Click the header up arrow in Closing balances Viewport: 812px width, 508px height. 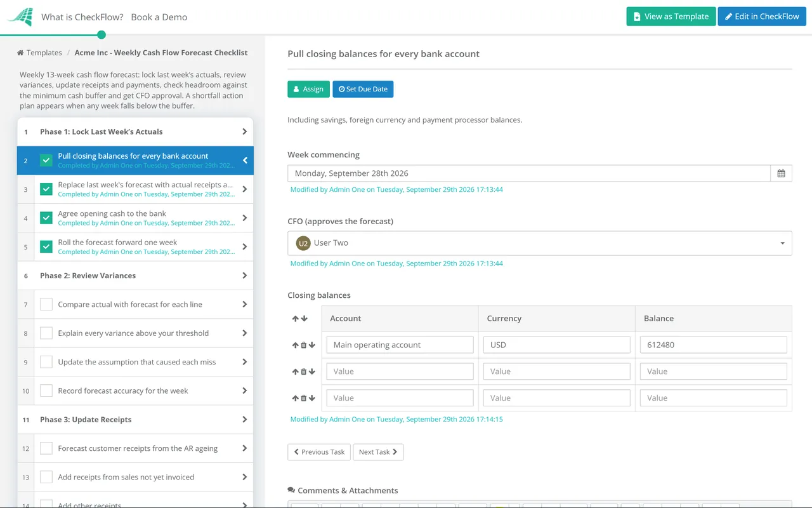[296, 319]
